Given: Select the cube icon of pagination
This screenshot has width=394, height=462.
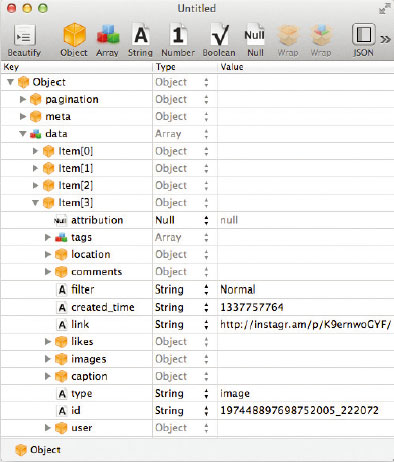Looking at the screenshot, I should [35, 99].
